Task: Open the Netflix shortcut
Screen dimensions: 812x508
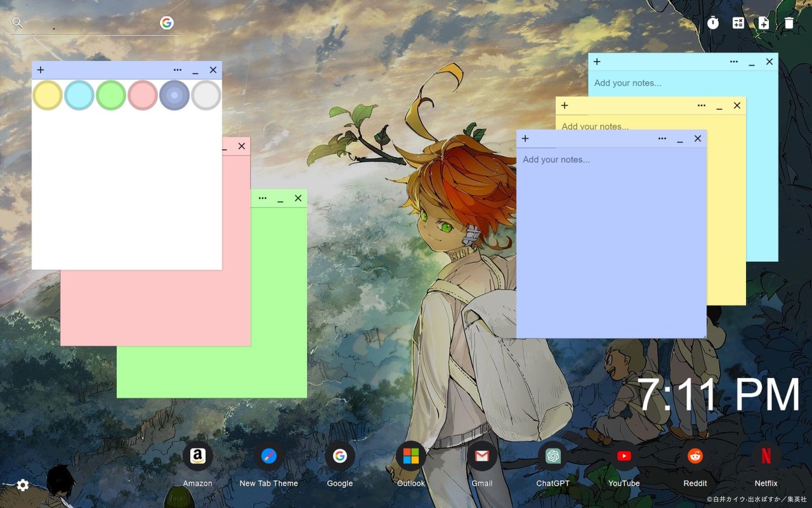Action: (766, 456)
